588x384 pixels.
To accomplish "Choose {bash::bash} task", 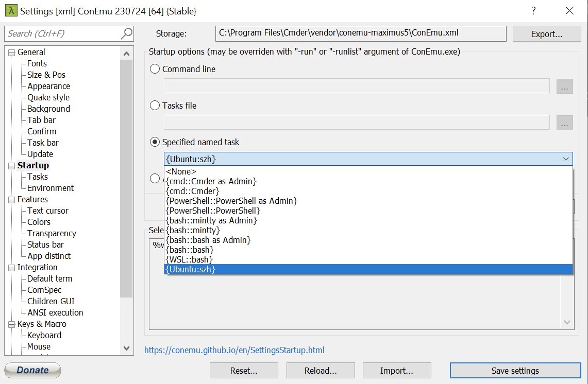I will tap(368, 250).
